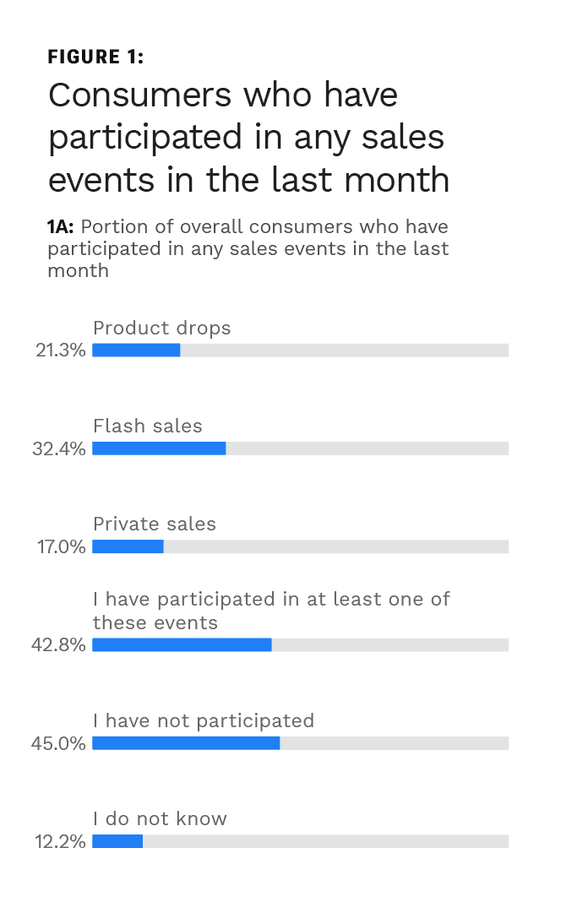
Task: Click the blue bar beside 45.0%
Action: [x=186, y=743]
